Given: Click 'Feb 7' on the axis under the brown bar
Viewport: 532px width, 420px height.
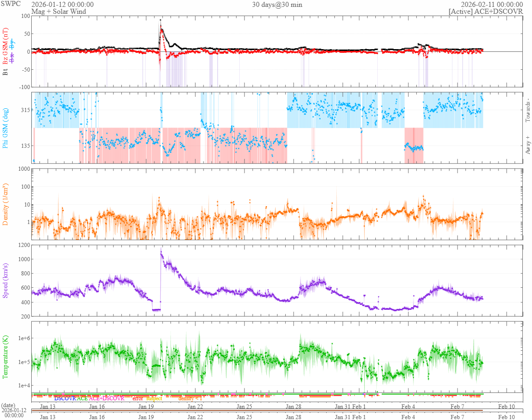Looking at the screenshot, I should coord(458,417).
